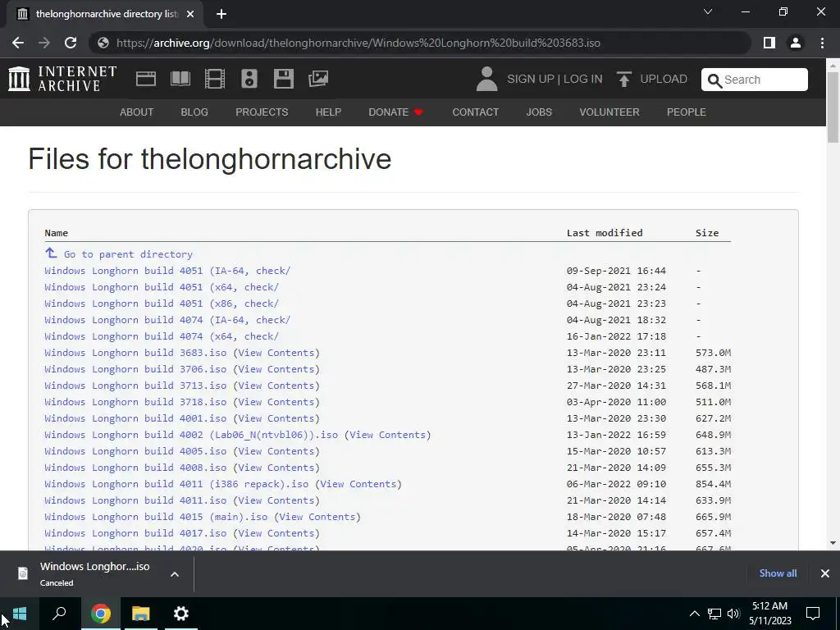Viewport: 840px width, 630px height.
Task: Click SIGN UP link
Action: pyautogui.click(x=531, y=79)
